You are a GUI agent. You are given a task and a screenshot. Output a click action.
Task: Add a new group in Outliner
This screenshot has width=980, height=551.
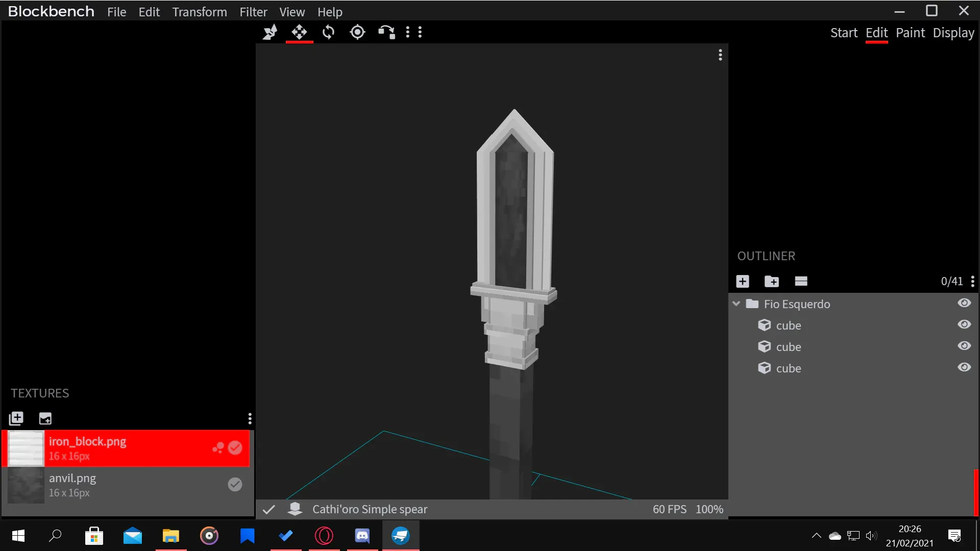[x=772, y=281]
